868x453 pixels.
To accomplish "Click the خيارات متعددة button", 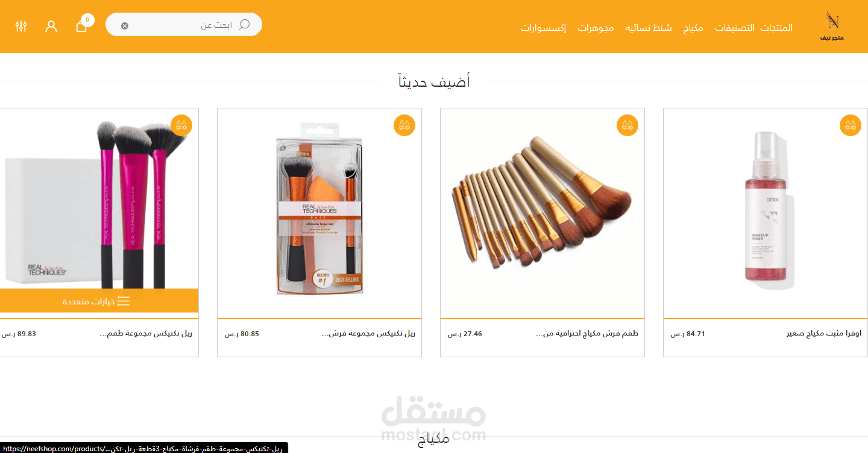I will [x=96, y=301].
